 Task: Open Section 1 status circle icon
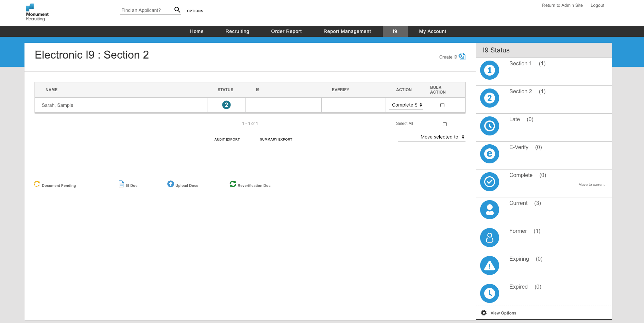(x=489, y=70)
